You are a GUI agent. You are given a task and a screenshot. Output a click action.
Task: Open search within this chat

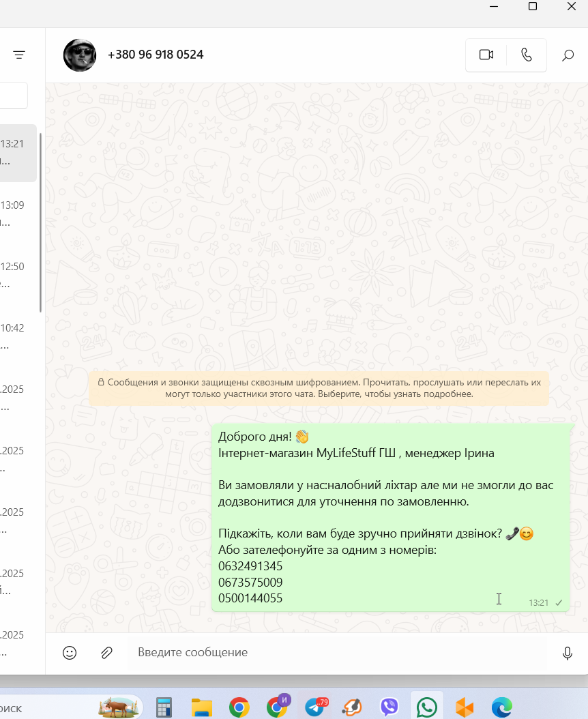coord(568,55)
